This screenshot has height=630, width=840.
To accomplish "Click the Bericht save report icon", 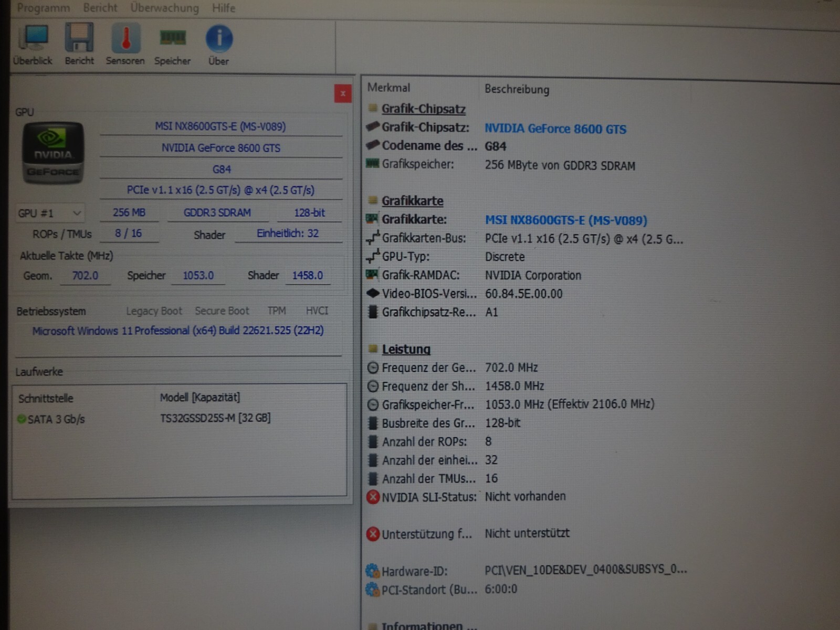I will 79,38.
